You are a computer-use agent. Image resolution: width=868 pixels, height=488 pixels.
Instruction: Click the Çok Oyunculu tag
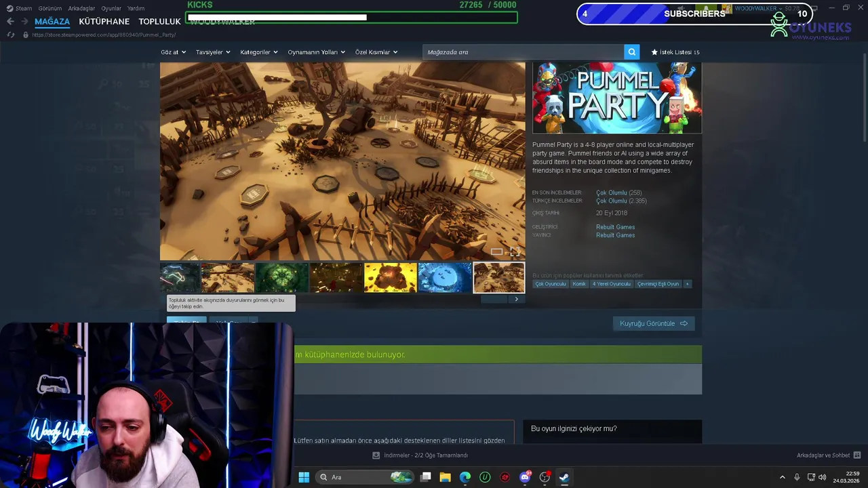551,284
